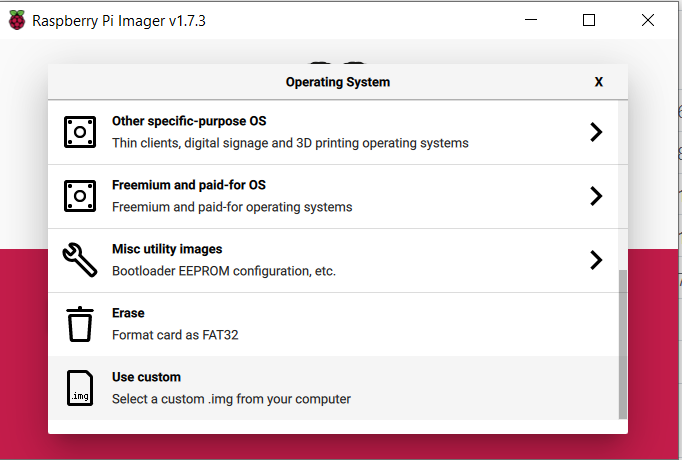Pick the "Freemium and paid-for OS" title text
The width and height of the screenshot is (682, 460).
(188, 185)
